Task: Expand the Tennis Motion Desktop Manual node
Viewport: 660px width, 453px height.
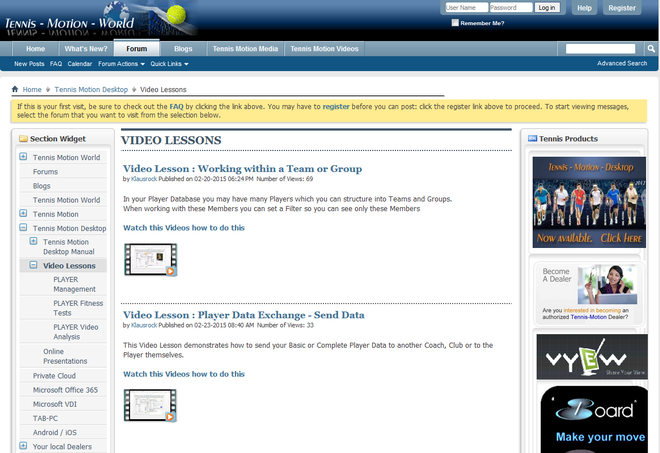Action: pyautogui.click(x=33, y=241)
